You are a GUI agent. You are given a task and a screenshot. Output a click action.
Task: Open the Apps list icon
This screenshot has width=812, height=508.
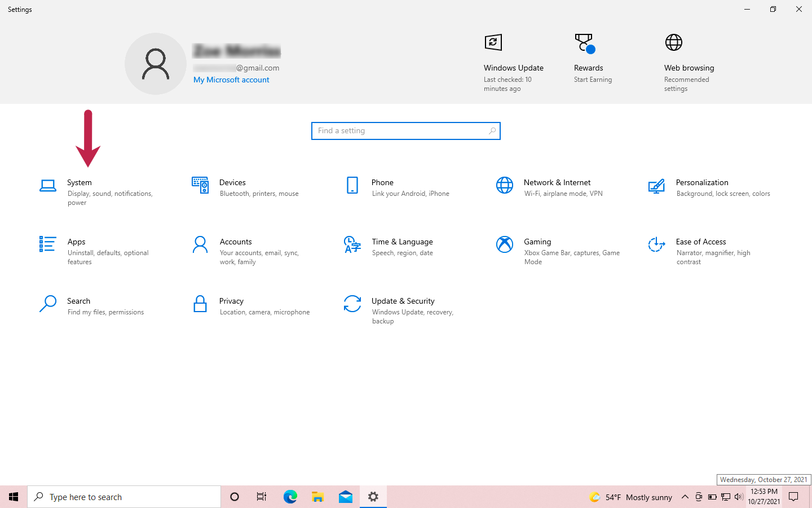(x=48, y=244)
